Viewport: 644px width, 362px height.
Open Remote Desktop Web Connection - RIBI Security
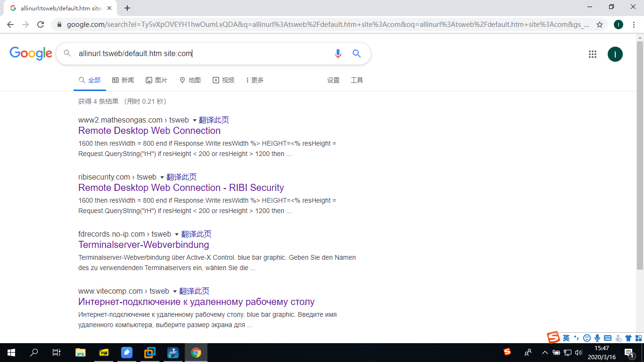tap(181, 188)
